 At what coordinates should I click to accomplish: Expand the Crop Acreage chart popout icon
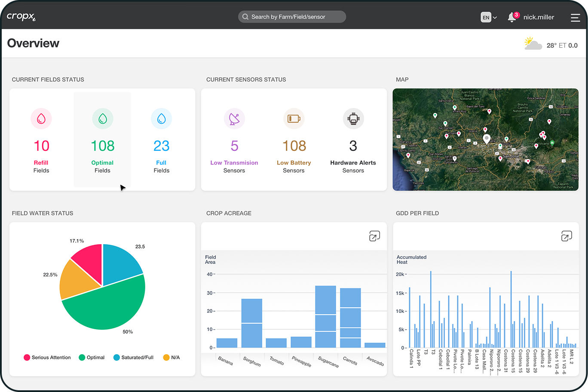[374, 236]
